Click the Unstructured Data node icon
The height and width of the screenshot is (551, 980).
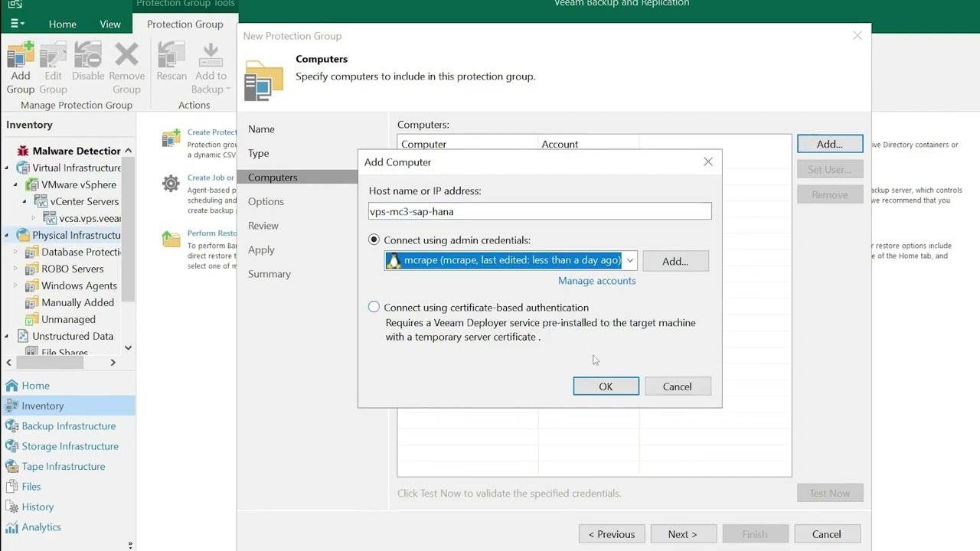point(23,336)
